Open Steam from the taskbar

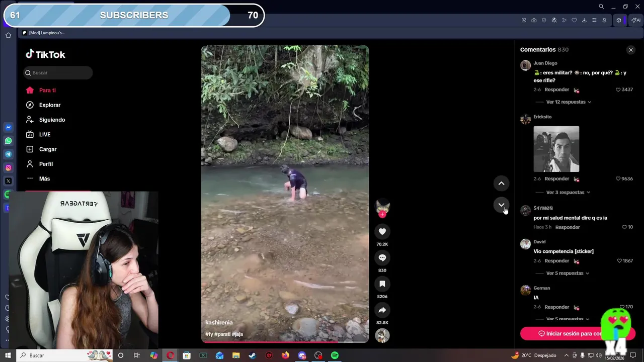[x=252, y=355]
